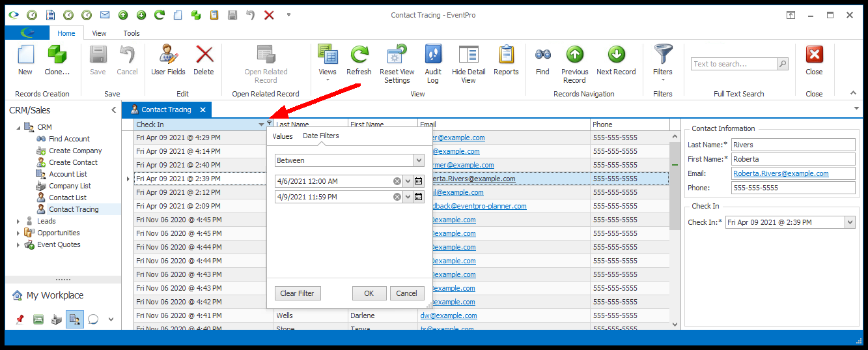Click the Find binoculars button
The image size is (868, 350).
542,61
